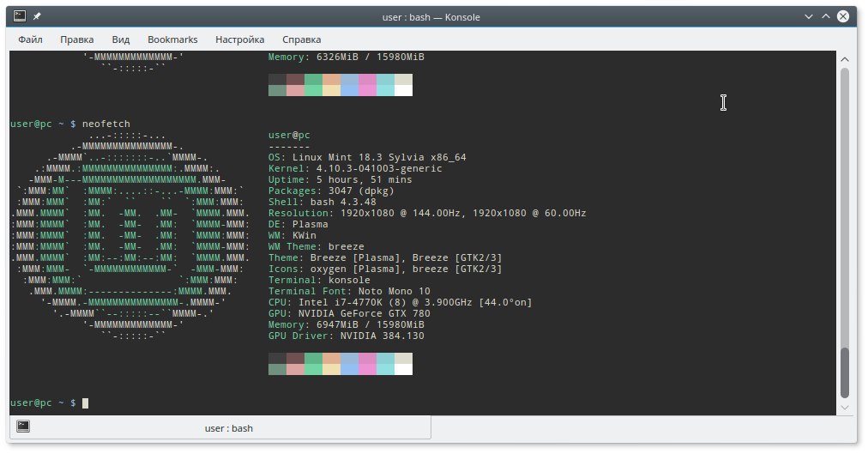
Task: Click the white swatch in lower color palette
Action: pyautogui.click(x=404, y=369)
